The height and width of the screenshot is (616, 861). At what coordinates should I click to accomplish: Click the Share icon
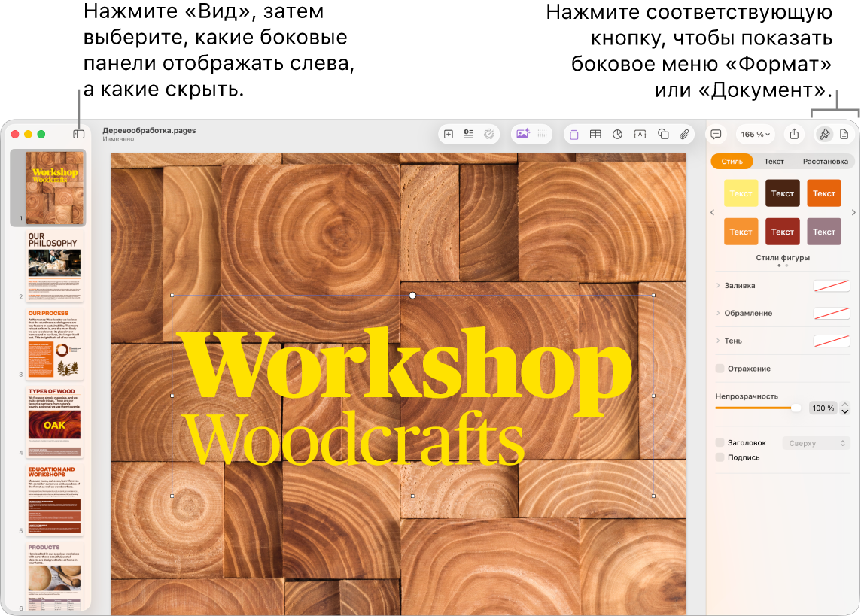(794, 135)
